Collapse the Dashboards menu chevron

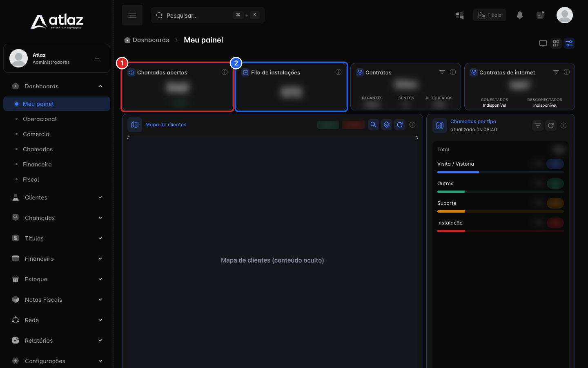(100, 86)
